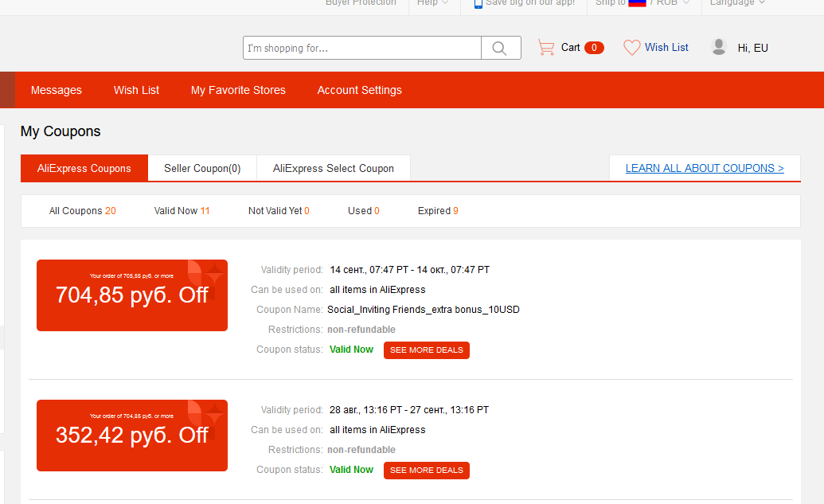
Task: Switch to AliExpress Select Coupon tab
Action: pos(333,168)
